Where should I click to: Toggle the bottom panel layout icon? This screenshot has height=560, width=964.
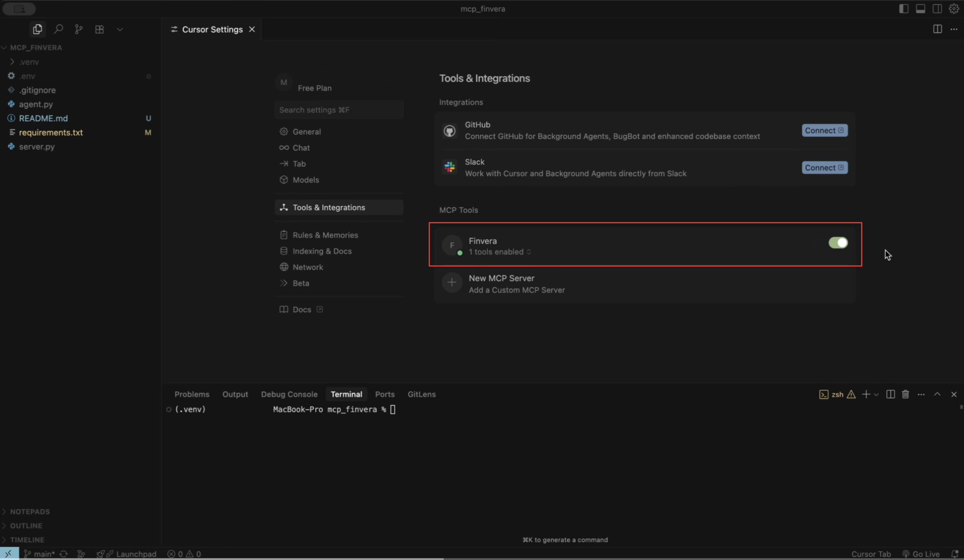click(x=920, y=9)
